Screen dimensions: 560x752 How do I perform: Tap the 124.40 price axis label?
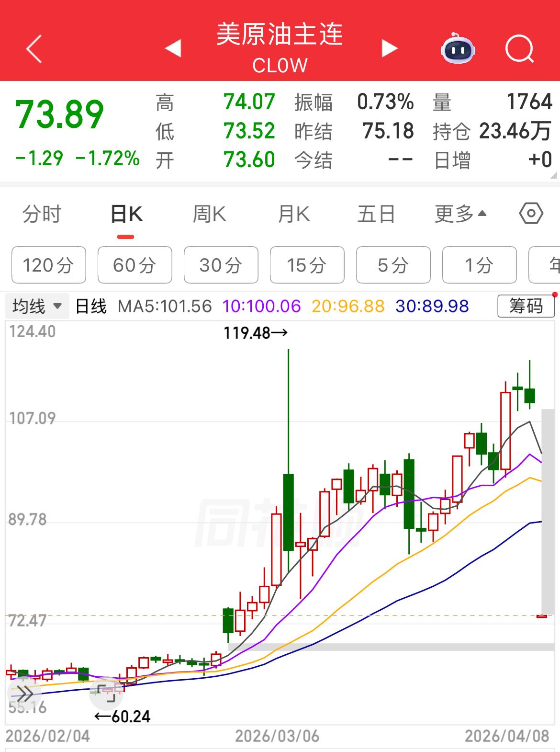(33, 331)
